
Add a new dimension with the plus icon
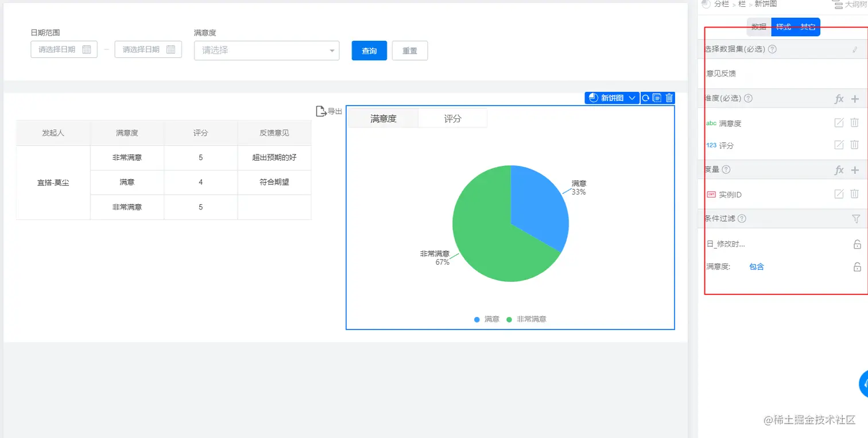(855, 99)
